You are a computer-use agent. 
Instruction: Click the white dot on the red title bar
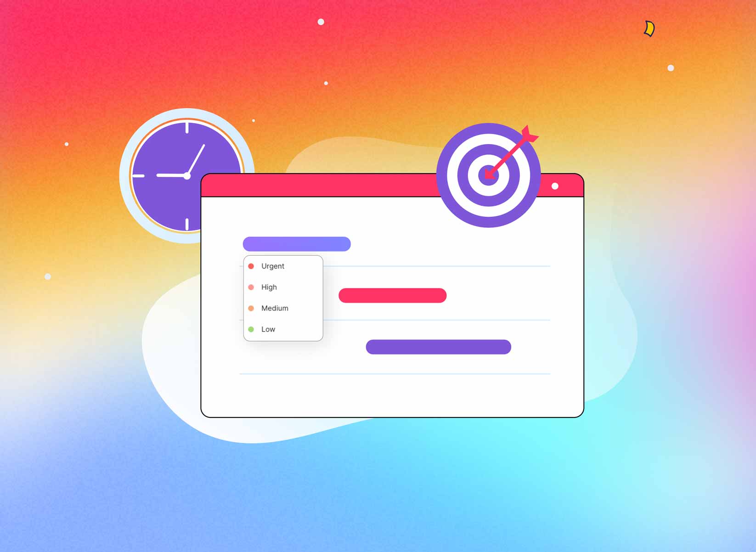pyautogui.click(x=555, y=186)
